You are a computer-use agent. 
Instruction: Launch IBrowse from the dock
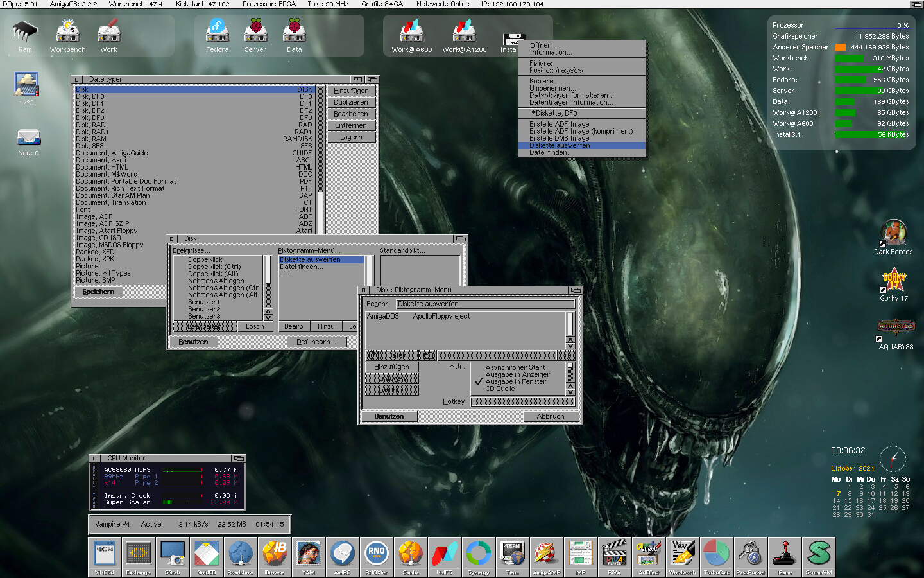[275, 556]
